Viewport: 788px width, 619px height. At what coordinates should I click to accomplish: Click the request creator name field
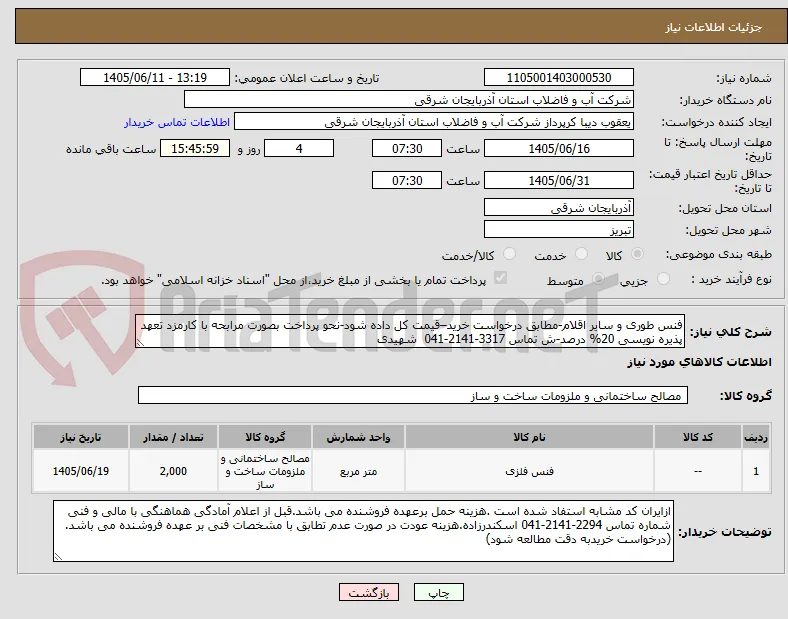click(434, 122)
